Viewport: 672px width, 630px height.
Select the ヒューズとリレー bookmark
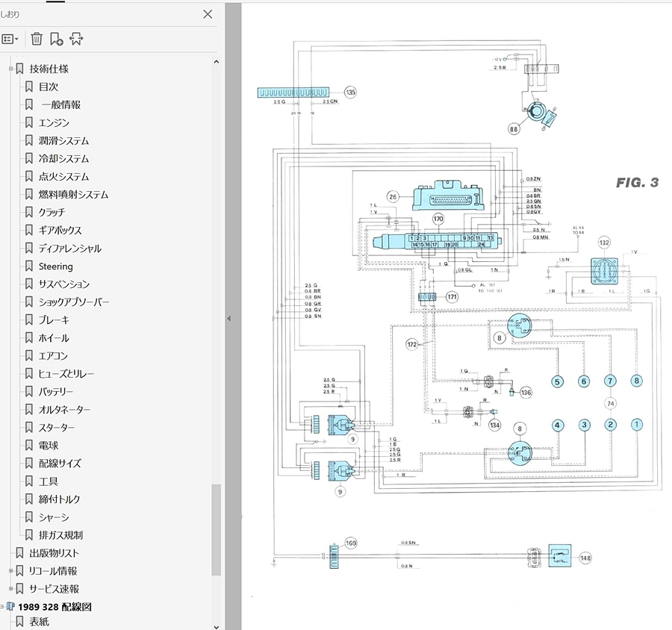click(x=66, y=374)
